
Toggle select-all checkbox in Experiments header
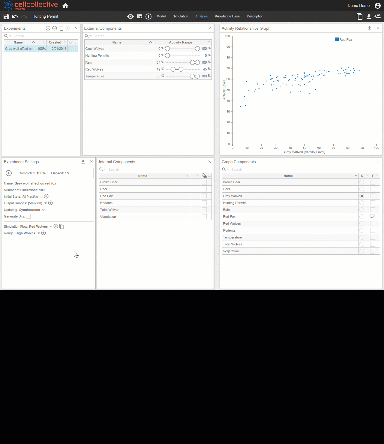[71, 42]
